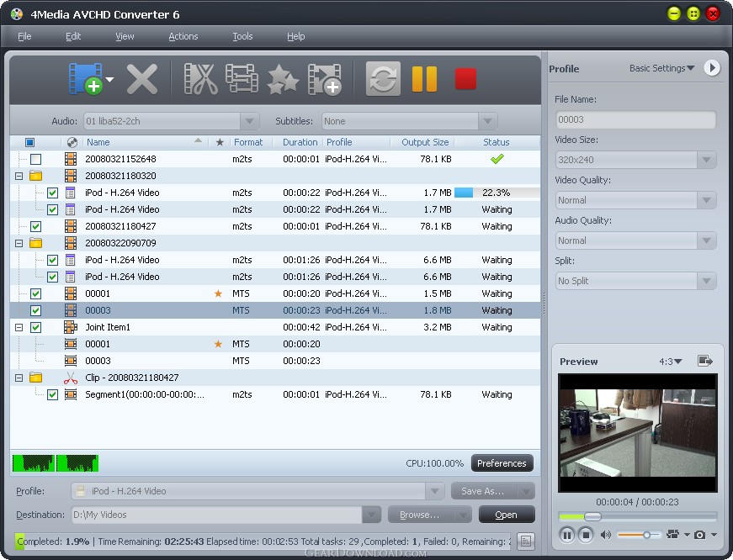733x560 pixels.
Task: Click the Open destination button
Action: (x=507, y=515)
